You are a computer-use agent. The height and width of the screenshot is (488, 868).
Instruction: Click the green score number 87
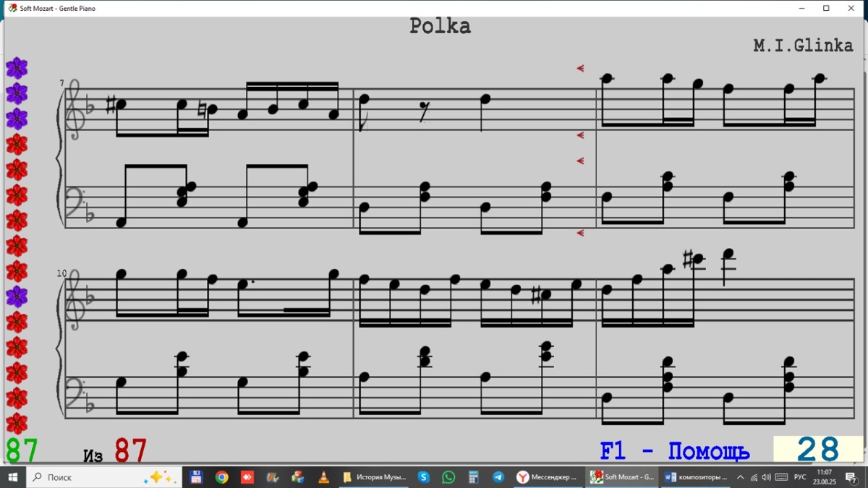tap(22, 450)
